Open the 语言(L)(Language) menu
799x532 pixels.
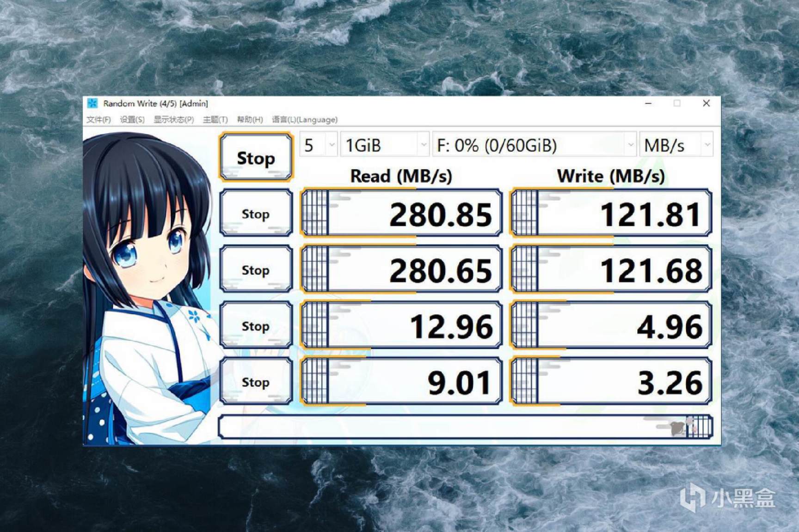click(305, 120)
